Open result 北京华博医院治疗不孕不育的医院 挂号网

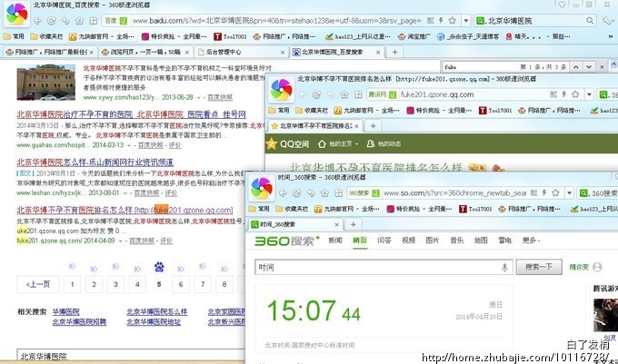131,114
